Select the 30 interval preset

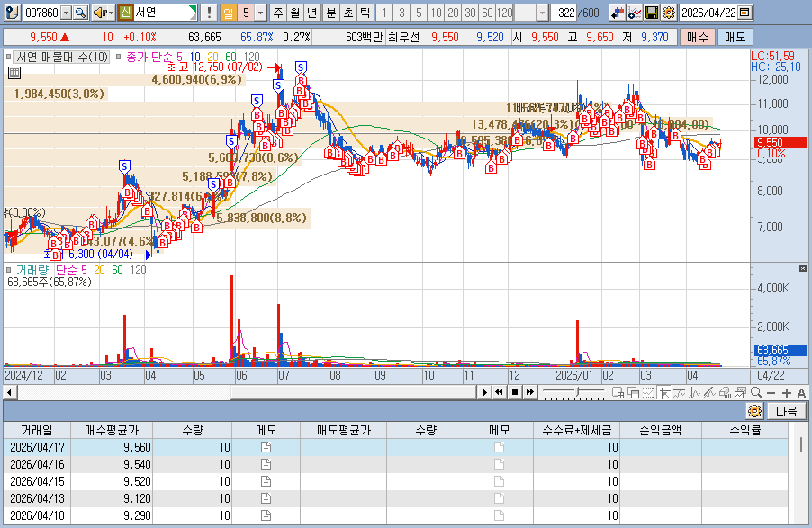(470, 13)
